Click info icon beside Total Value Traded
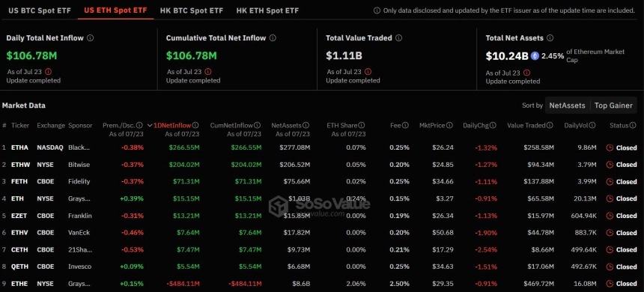 399,37
